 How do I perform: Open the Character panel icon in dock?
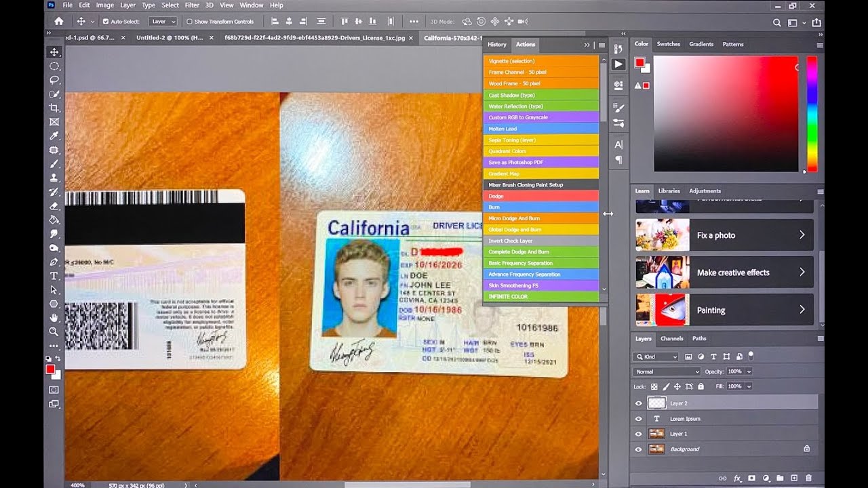[618, 144]
